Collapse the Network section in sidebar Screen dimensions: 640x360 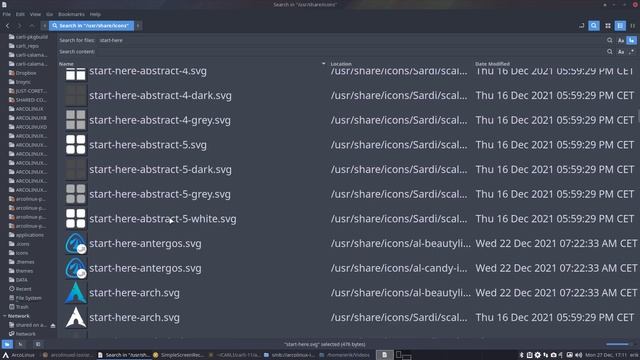point(4,316)
